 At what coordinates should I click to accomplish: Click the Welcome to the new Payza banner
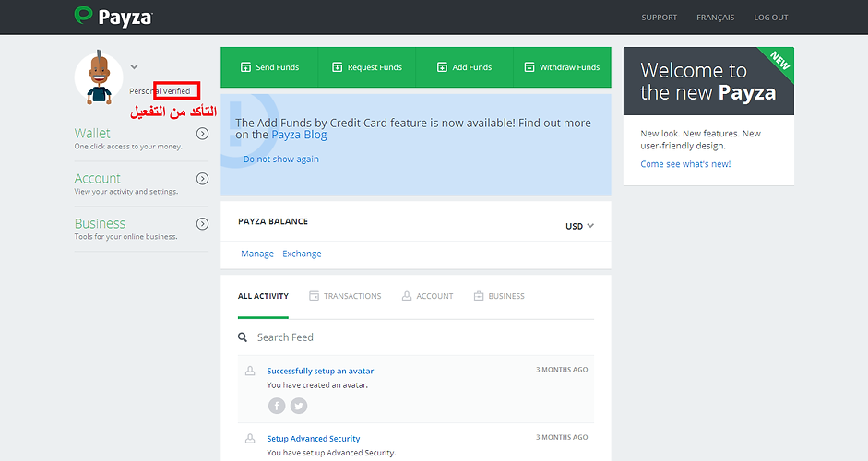(x=708, y=81)
